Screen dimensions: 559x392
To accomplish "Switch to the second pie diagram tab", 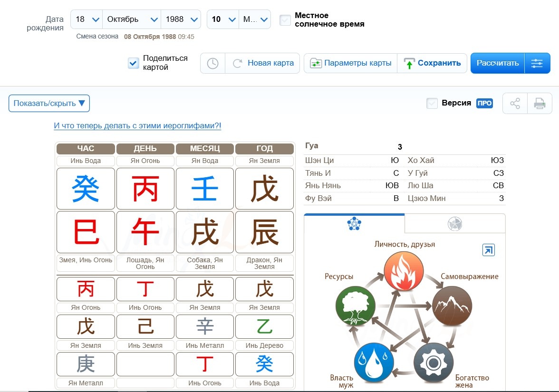I will click(x=454, y=224).
